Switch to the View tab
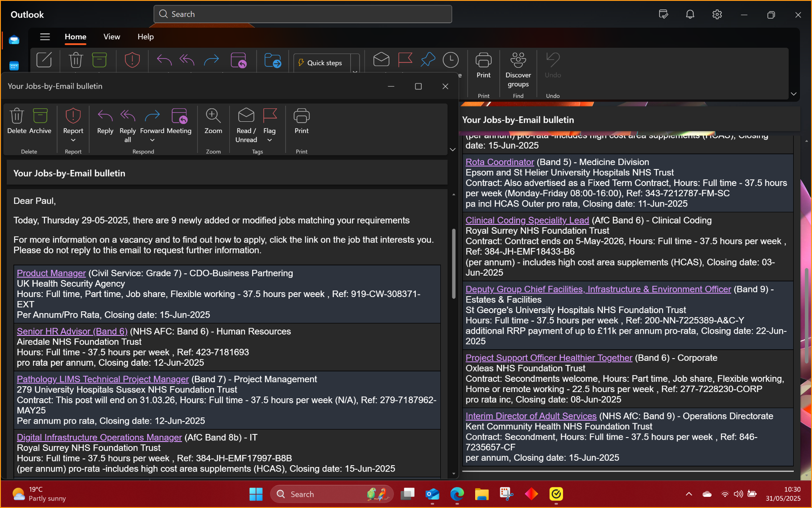This screenshot has height=508, width=812. coord(112,37)
